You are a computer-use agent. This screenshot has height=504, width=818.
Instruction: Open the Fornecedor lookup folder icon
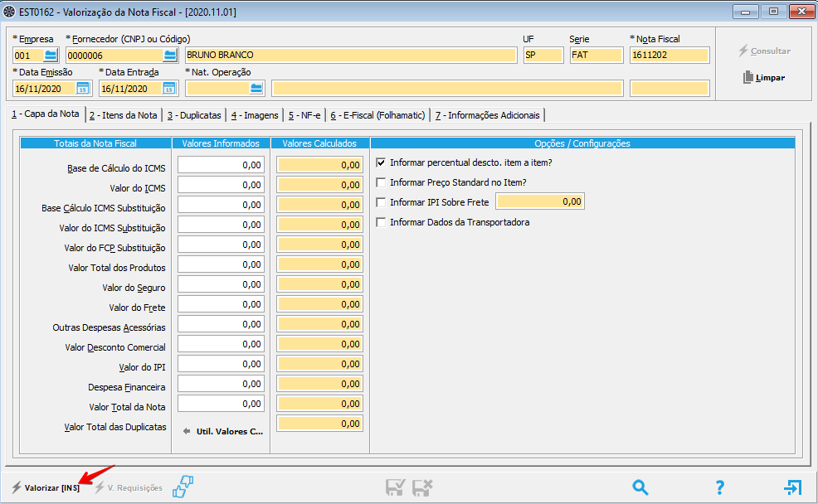click(170, 56)
